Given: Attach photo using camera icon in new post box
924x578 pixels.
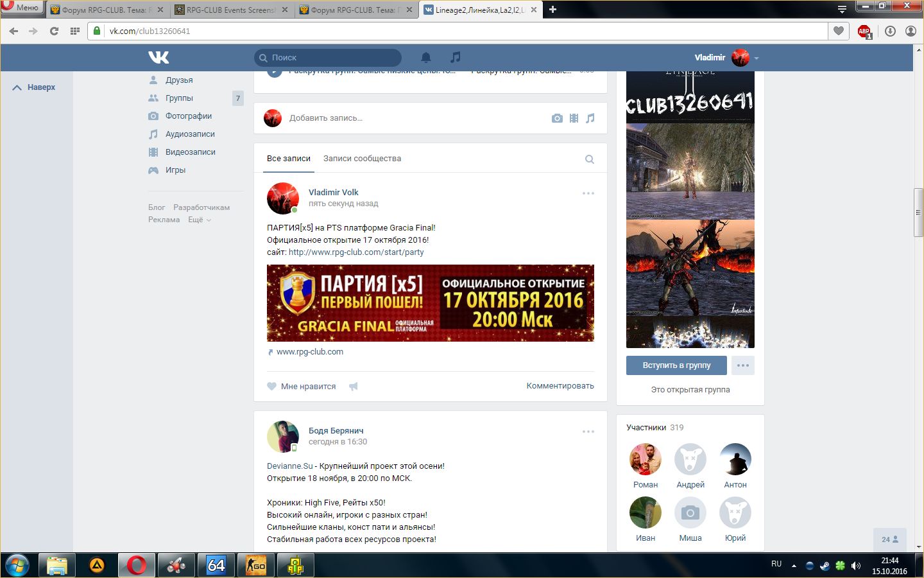Looking at the screenshot, I should (557, 118).
